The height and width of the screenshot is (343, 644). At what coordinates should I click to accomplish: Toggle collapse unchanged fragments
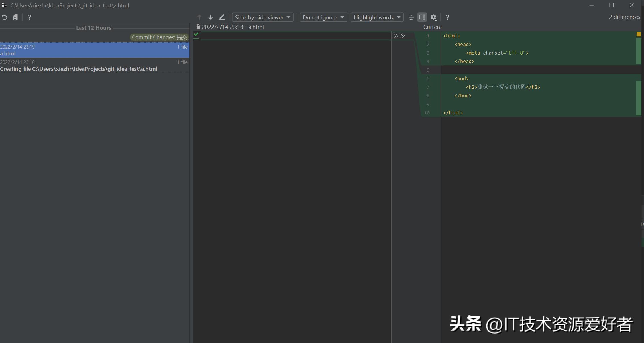tap(411, 17)
